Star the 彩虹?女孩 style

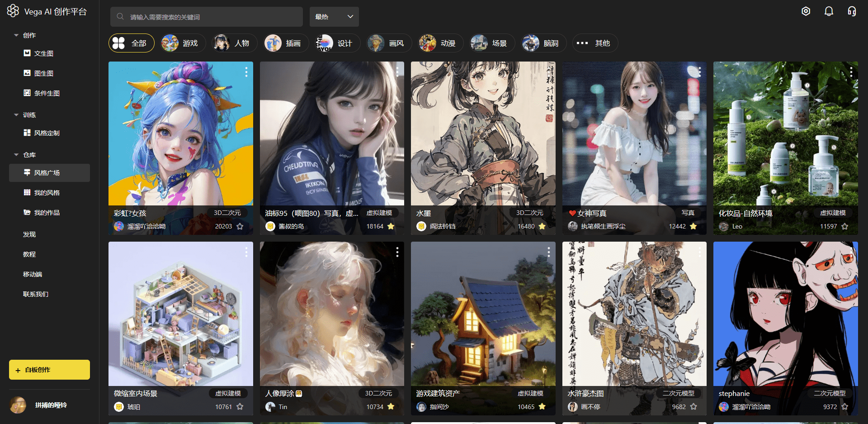coord(240,226)
